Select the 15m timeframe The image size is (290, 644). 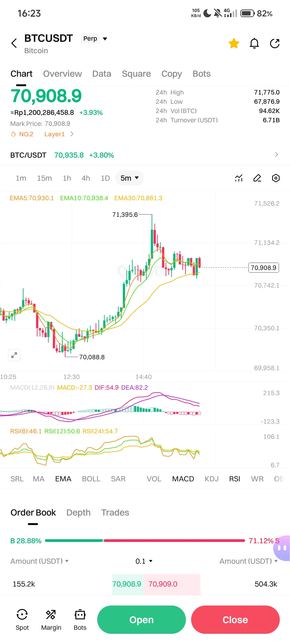tap(44, 178)
